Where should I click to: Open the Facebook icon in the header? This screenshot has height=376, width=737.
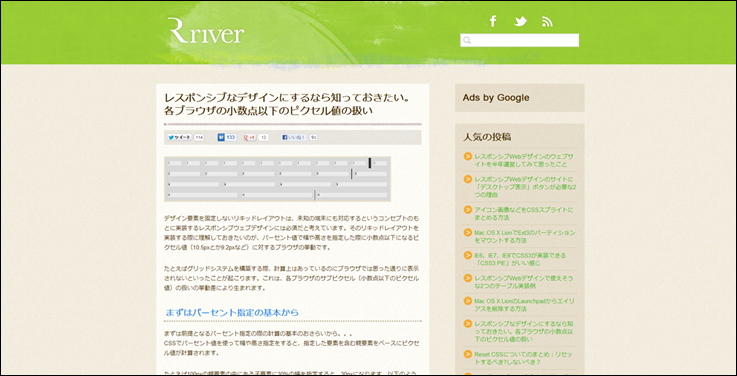[493, 21]
